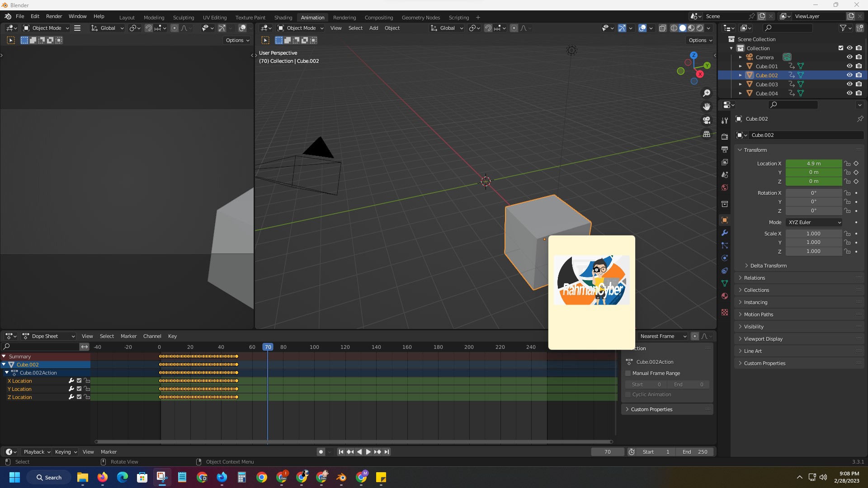868x488 pixels.
Task: Open the Marker menu in Dope Sheet
Action: click(x=128, y=336)
